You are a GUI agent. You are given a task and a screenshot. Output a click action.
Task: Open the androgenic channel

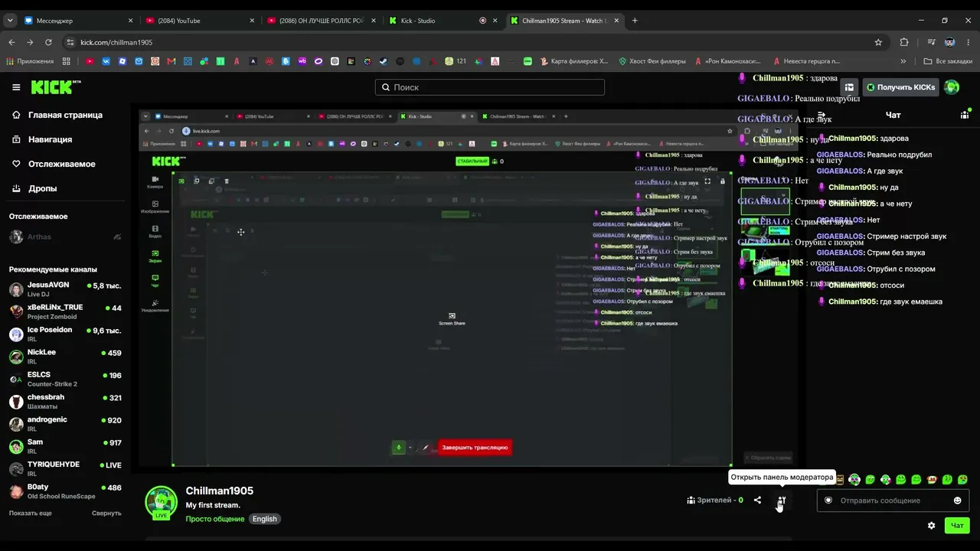pyautogui.click(x=65, y=424)
